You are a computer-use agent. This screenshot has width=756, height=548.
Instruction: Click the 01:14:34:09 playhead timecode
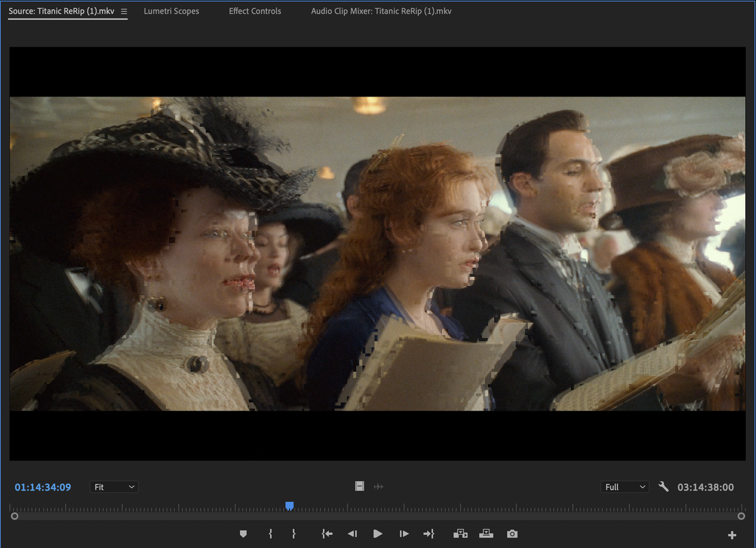click(x=43, y=487)
